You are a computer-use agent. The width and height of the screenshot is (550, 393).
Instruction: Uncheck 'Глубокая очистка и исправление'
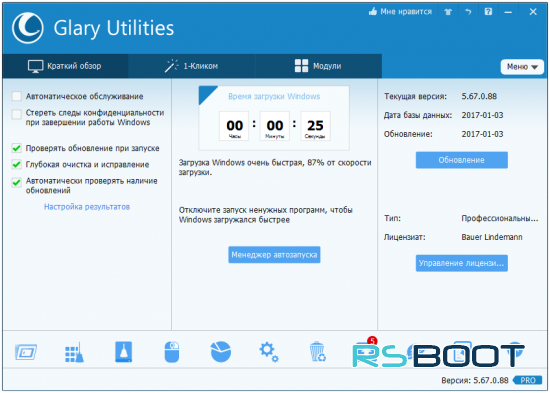(16, 164)
